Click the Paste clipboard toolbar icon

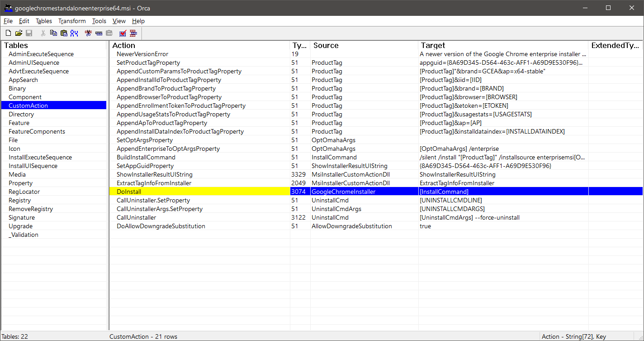click(64, 33)
